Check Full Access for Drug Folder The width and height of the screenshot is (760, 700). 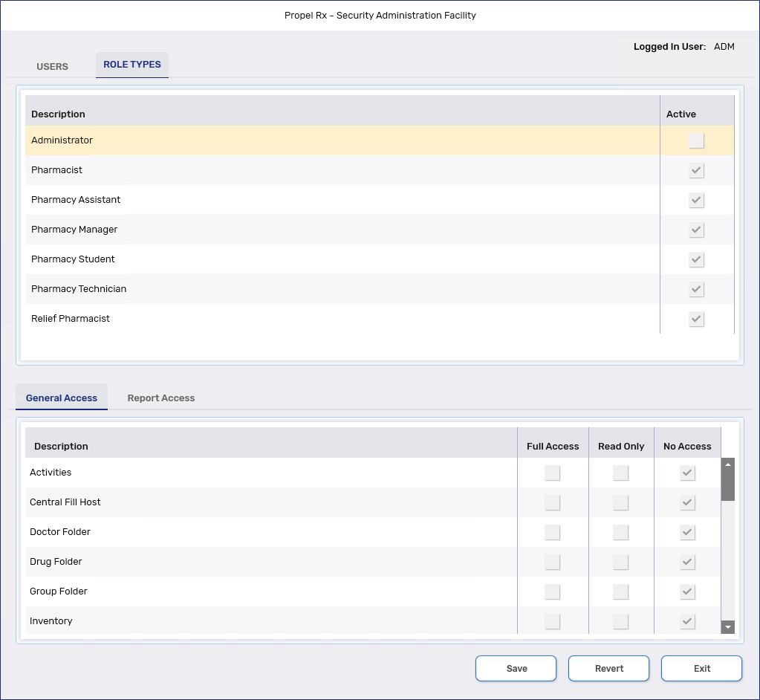pos(552,562)
